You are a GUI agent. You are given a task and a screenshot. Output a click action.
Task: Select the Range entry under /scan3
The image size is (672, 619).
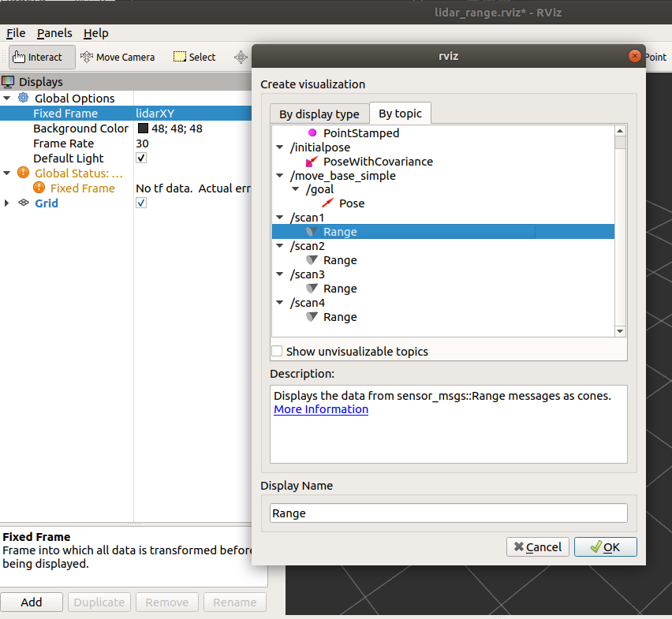[340, 289]
